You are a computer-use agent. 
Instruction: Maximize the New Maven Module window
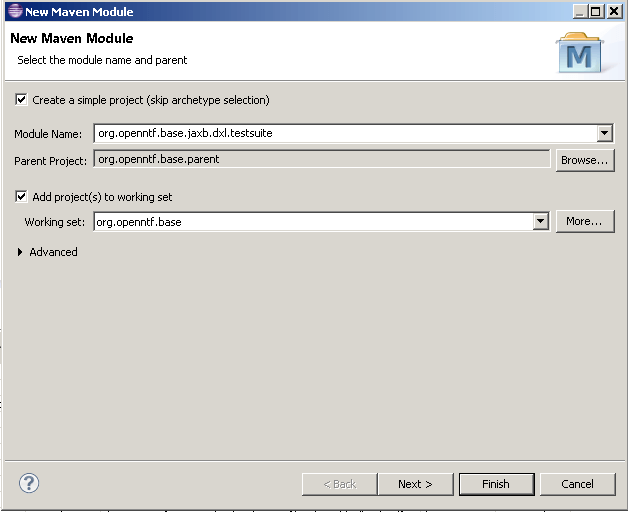pyautogui.click(x=598, y=11)
